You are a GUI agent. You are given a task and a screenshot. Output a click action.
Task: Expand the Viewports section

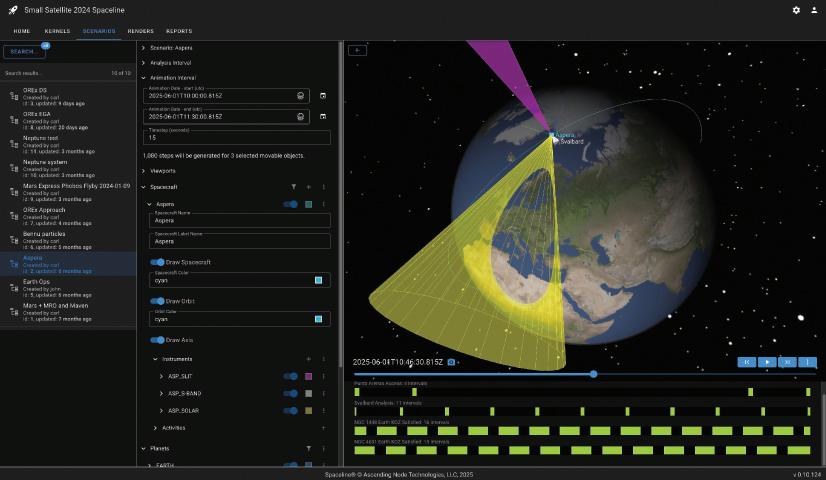(x=143, y=171)
